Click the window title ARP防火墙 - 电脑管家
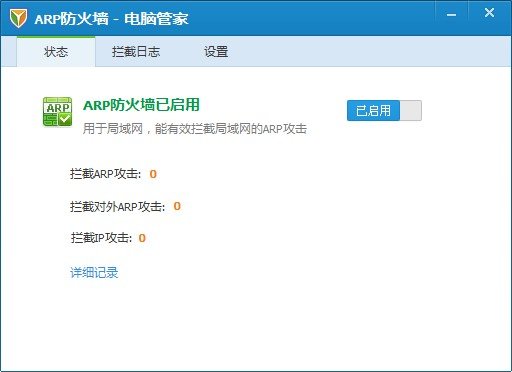Image resolution: width=512 pixels, height=372 pixels. [111, 18]
